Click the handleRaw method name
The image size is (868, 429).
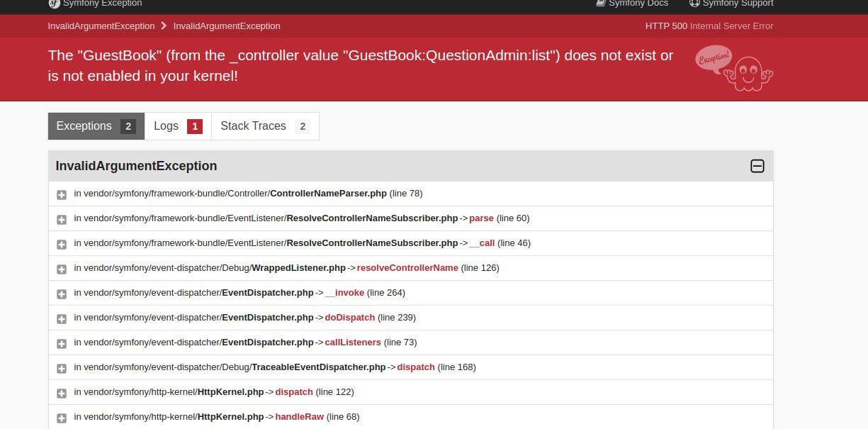pos(300,416)
